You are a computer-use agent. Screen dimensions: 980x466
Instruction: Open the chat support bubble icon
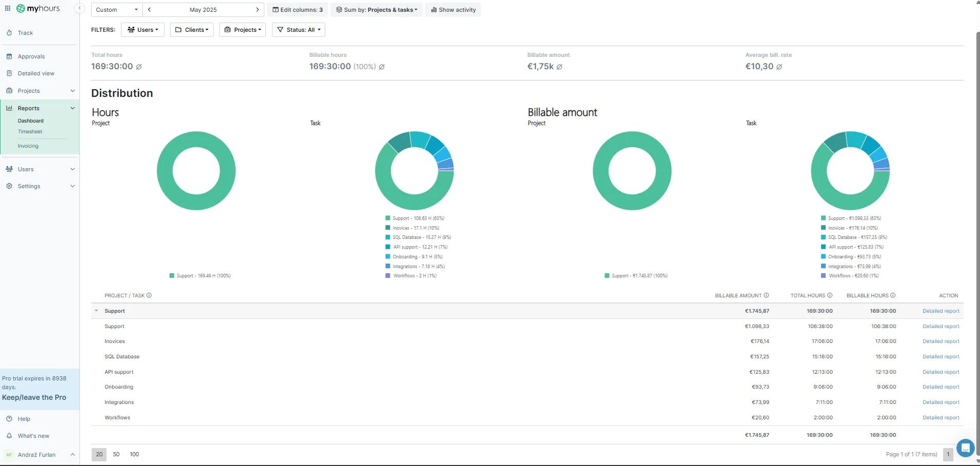(965, 448)
